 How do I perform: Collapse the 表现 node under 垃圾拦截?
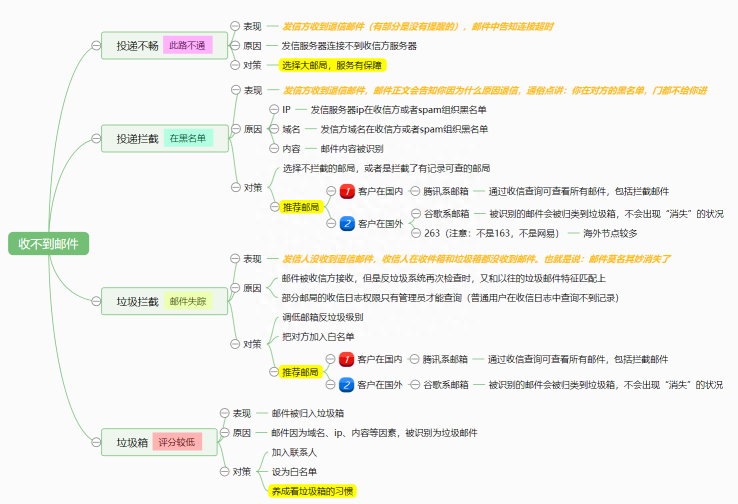click(235, 258)
